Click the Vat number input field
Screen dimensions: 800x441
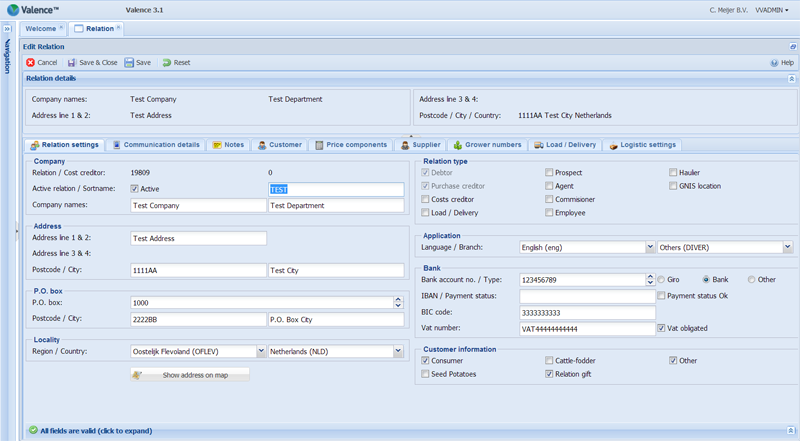click(587, 329)
